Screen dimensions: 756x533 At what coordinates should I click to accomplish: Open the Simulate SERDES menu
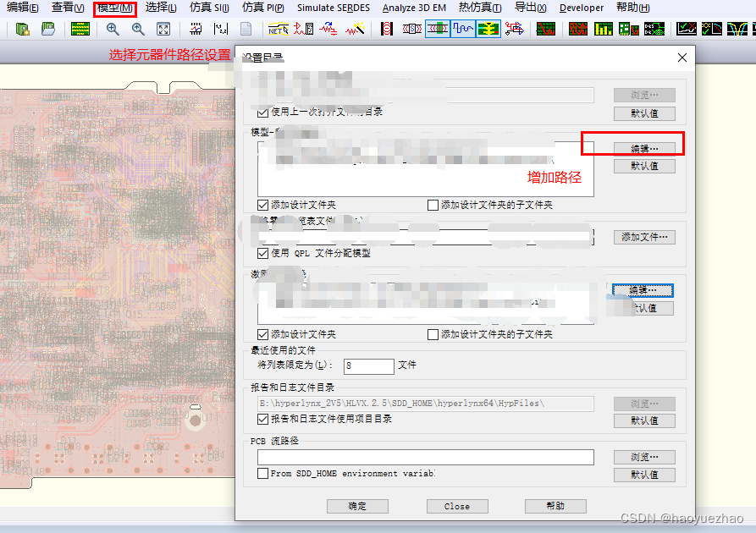pyautogui.click(x=334, y=8)
